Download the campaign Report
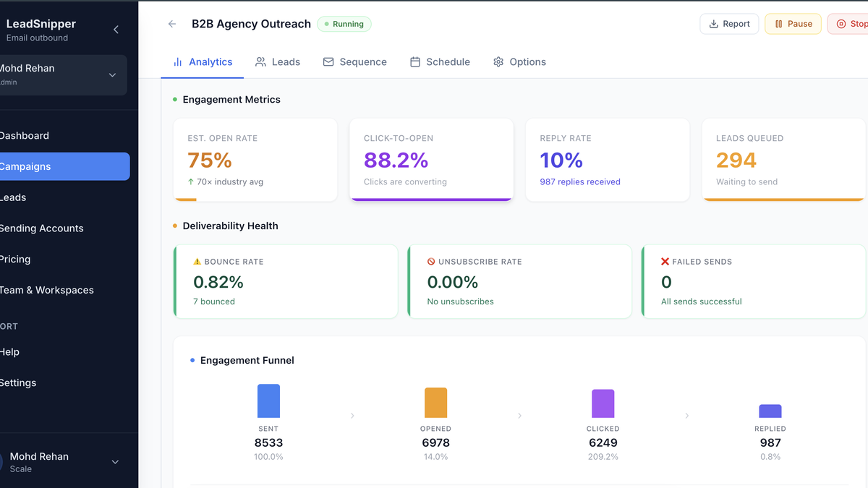The height and width of the screenshot is (488, 868). [x=729, y=24]
